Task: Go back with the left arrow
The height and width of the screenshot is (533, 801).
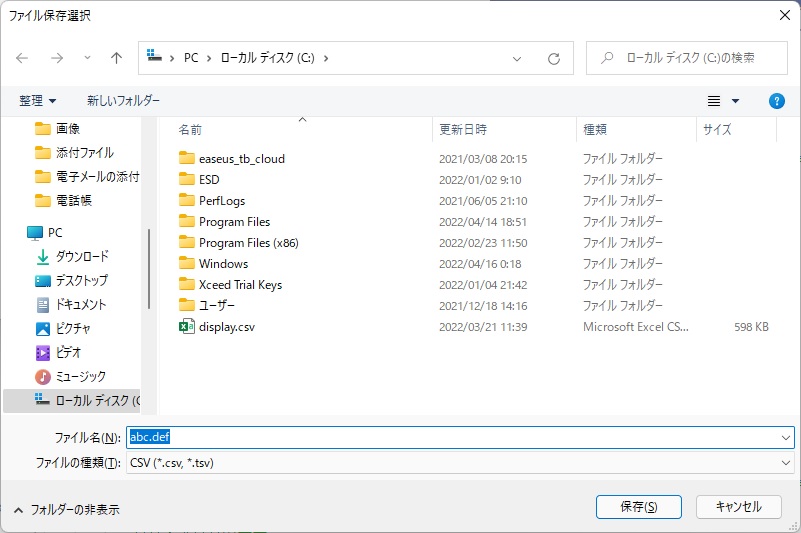Action: pos(22,58)
